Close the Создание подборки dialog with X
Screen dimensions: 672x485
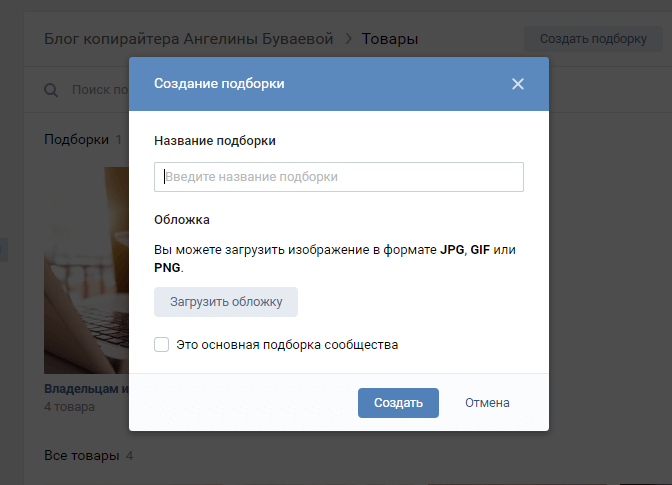pyautogui.click(x=518, y=84)
